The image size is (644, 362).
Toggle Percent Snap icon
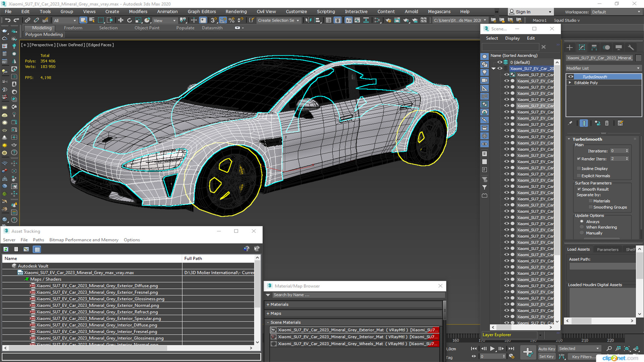click(x=231, y=20)
